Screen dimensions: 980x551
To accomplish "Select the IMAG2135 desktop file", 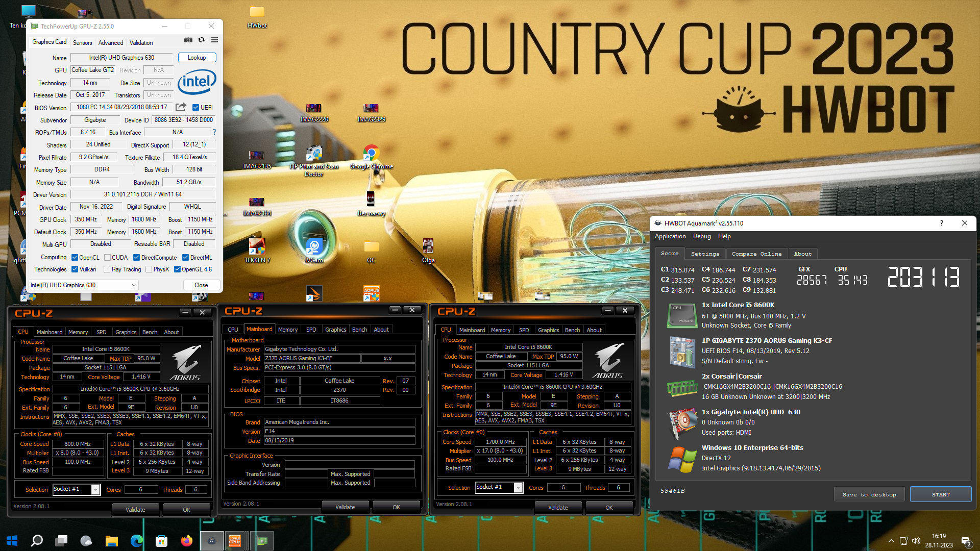I will click(x=257, y=160).
